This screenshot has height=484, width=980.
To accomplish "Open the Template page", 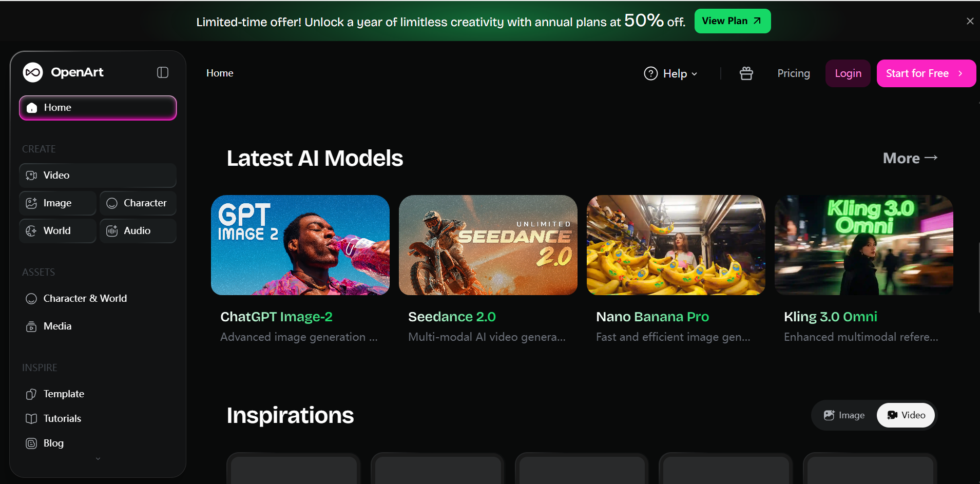I will (98, 394).
